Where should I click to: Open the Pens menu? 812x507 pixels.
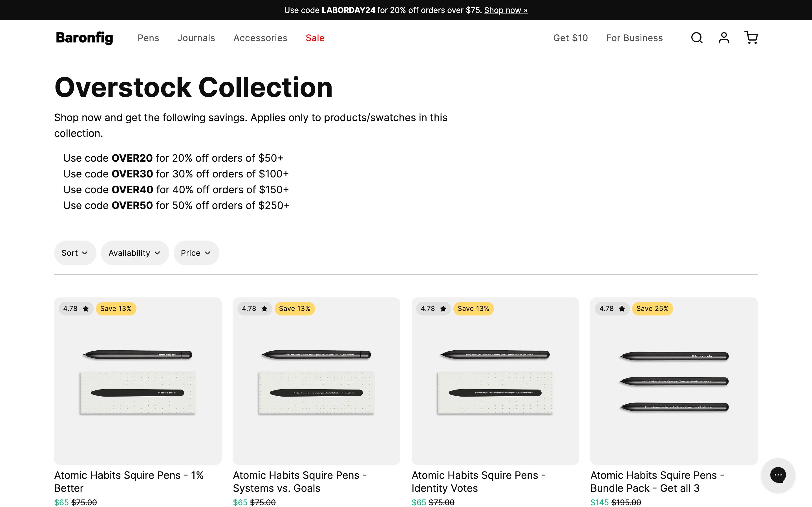(148, 38)
